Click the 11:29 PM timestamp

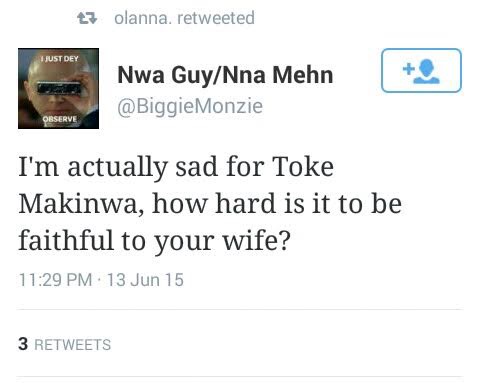(55, 280)
